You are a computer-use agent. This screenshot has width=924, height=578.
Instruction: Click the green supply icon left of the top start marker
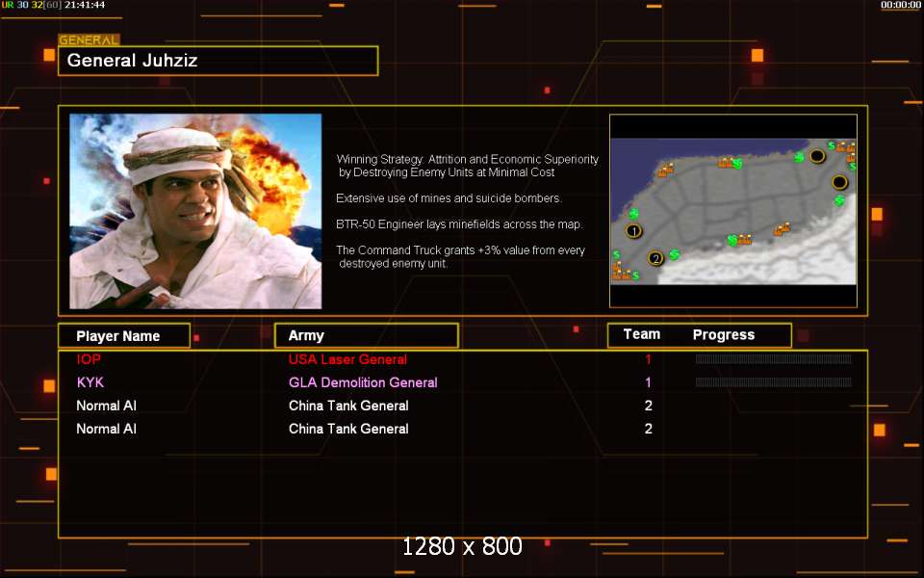click(799, 157)
